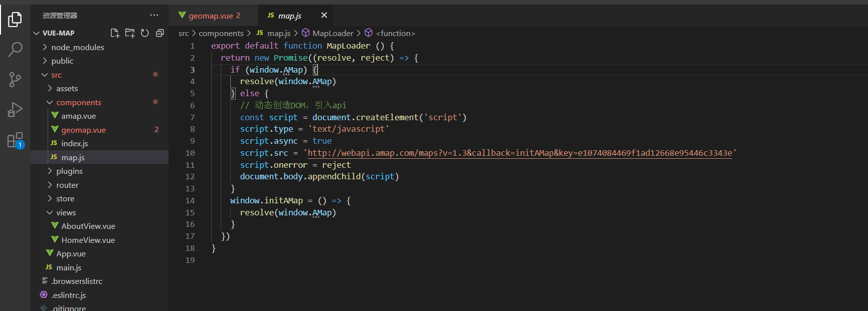
Task: Open index.js in components folder
Action: 99,143
